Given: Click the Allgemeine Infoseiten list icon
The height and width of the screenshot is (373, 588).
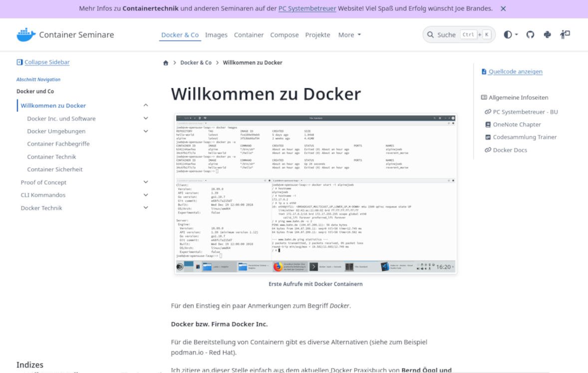Looking at the screenshot, I should 484,97.
